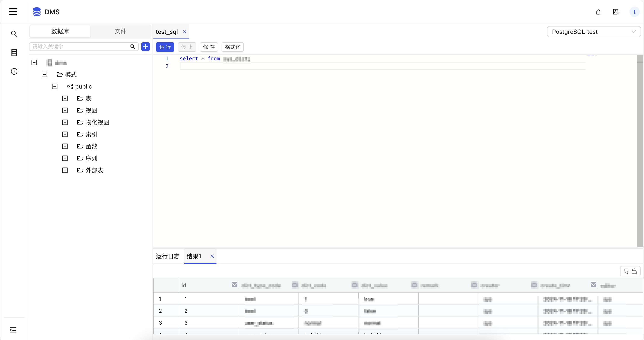Close the test_sql editor tab

(184, 31)
